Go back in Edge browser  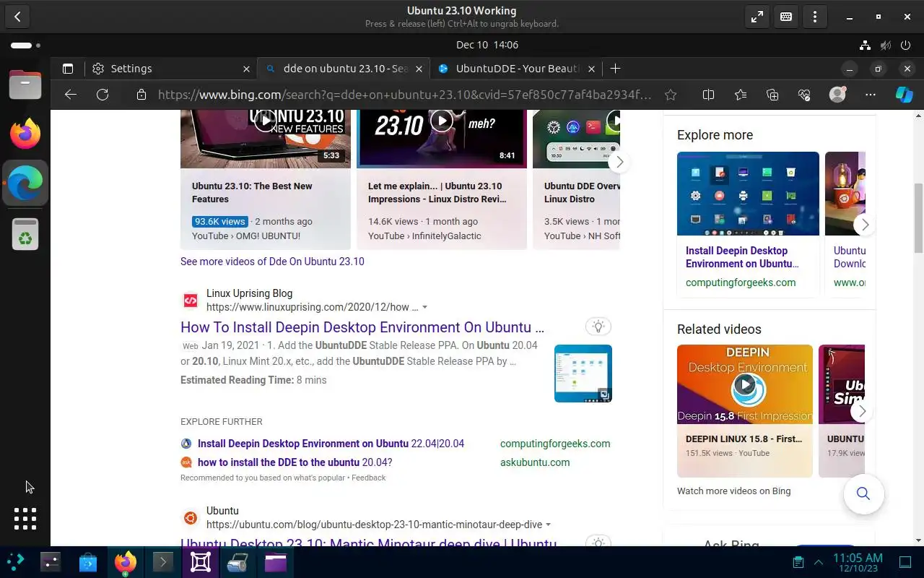(70, 95)
